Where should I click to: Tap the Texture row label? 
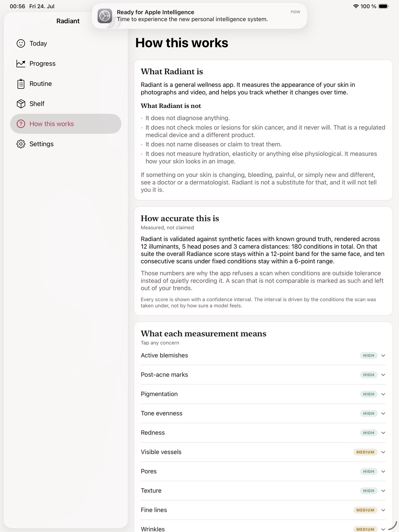tap(151, 490)
